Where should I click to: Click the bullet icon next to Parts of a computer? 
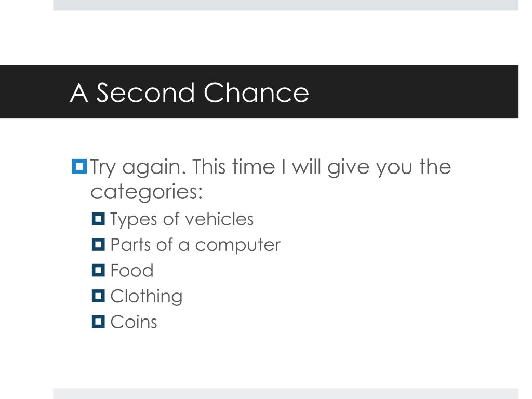click(98, 244)
